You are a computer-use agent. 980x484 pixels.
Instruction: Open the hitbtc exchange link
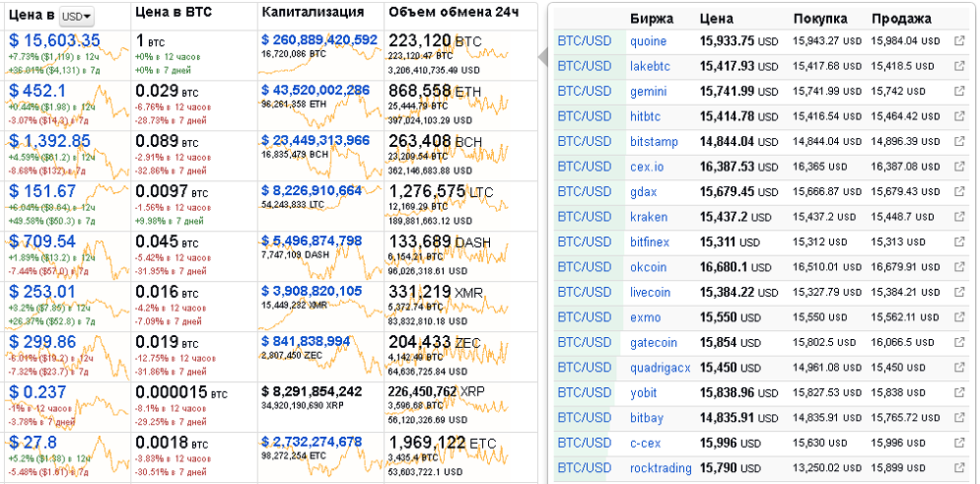coord(648,117)
